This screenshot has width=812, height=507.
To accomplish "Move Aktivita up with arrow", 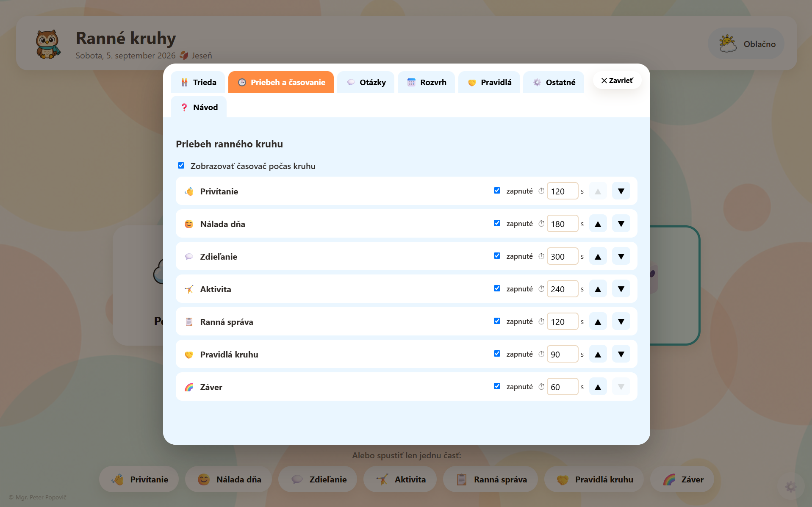I will pyautogui.click(x=598, y=289).
